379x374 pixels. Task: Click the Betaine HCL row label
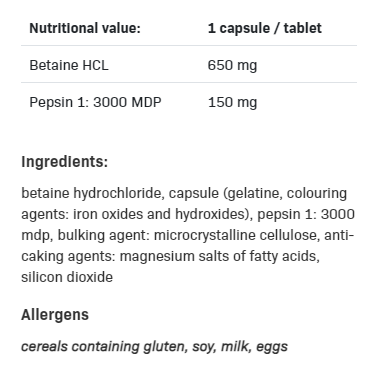(69, 65)
